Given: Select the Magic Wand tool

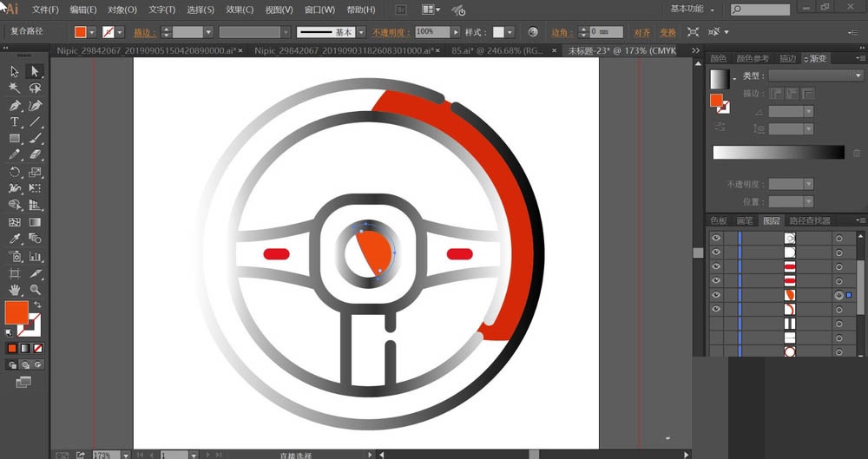Looking at the screenshot, I should 15,88.
